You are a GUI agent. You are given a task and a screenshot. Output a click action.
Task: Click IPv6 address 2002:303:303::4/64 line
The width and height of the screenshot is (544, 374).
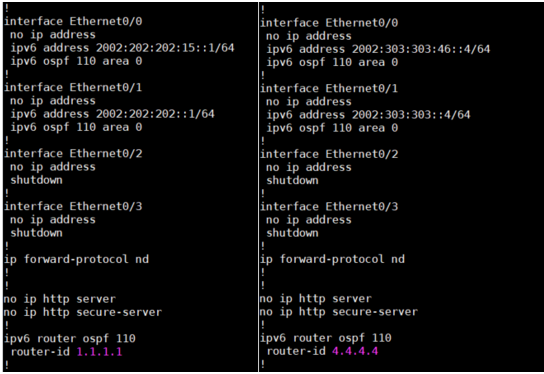click(368, 115)
